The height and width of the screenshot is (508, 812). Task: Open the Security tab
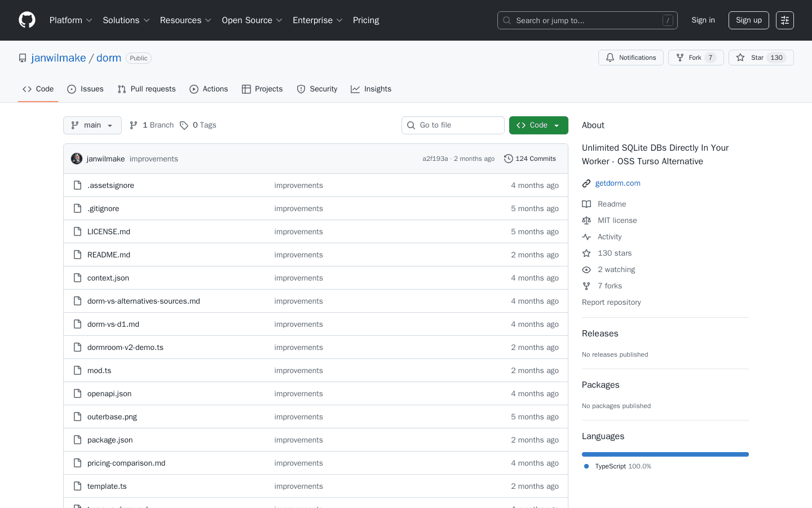pos(317,89)
